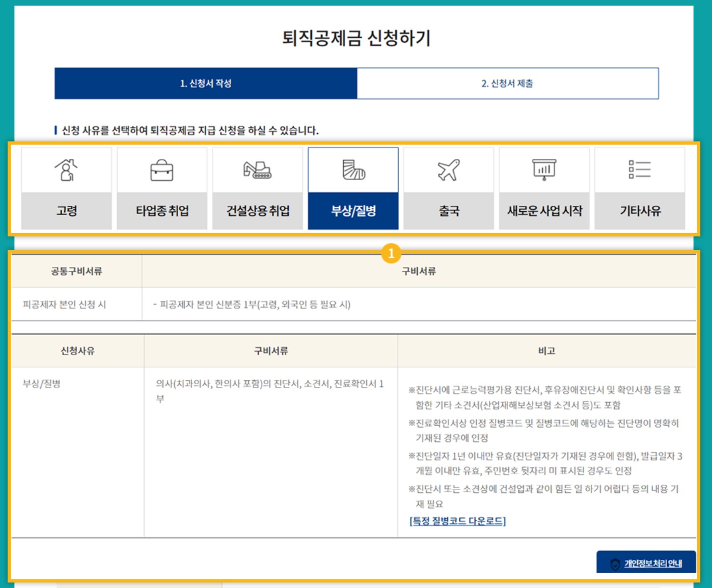Screen dimensions: 712x588
Task: Select the 기타사유 list icon
Action: click(x=641, y=170)
